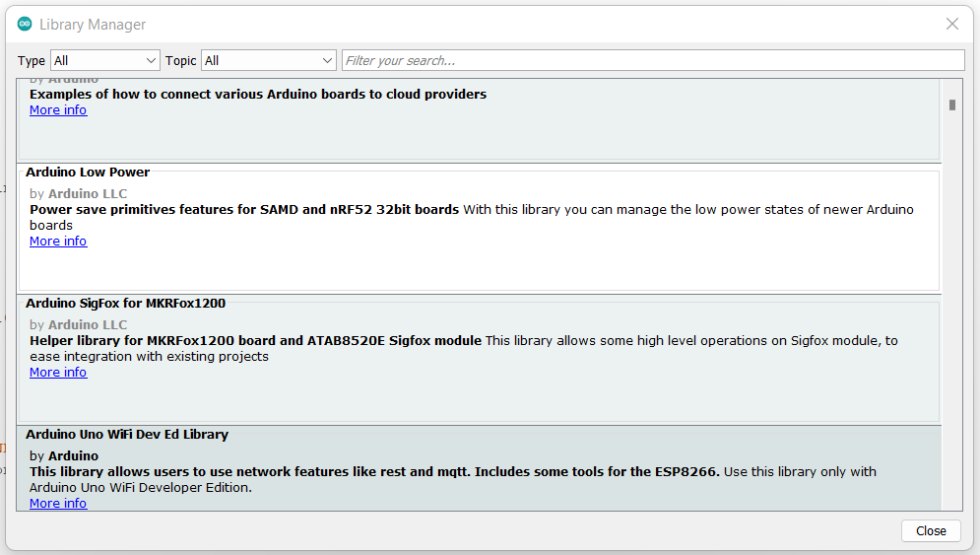Click 'Examples of how to connect various Arduino boards' text
The image size is (980, 555).
(258, 94)
